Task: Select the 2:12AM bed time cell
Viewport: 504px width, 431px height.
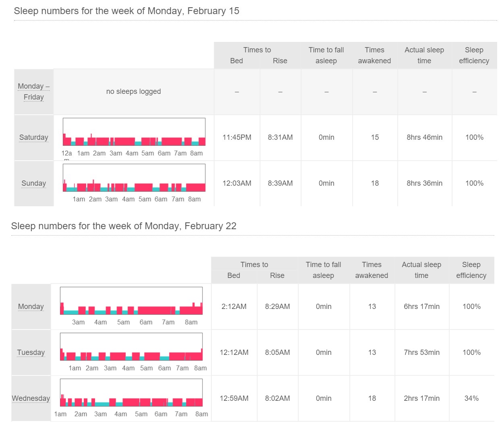Action: (x=234, y=307)
